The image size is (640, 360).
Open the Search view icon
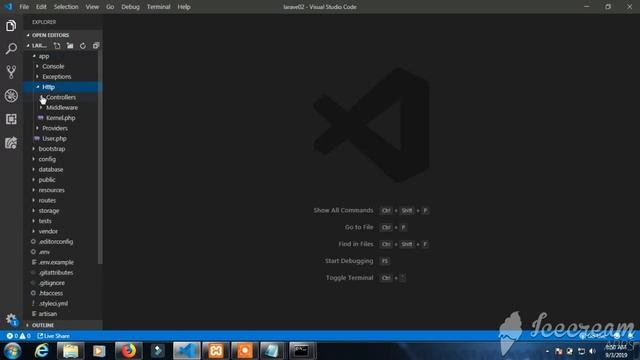[11, 49]
